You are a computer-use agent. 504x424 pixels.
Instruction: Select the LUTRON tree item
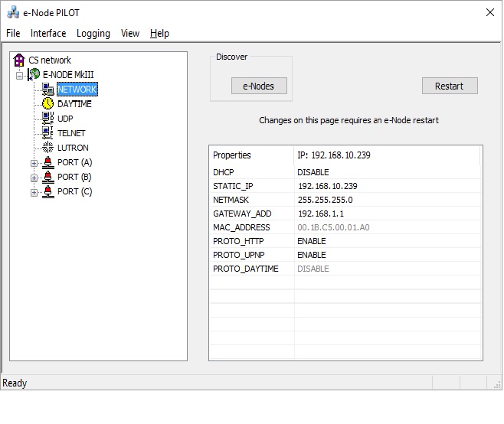[x=73, y=148]
